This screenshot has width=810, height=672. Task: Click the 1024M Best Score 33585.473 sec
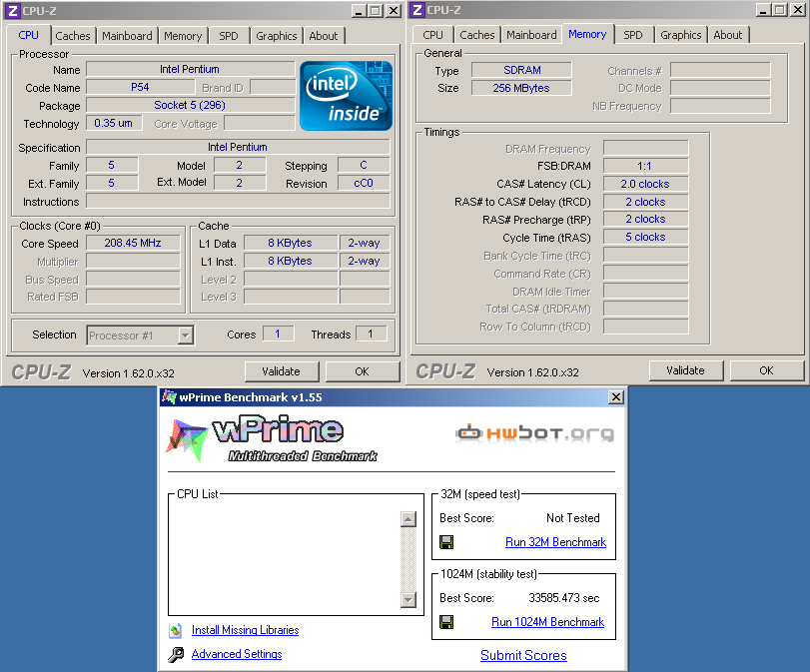564,598
